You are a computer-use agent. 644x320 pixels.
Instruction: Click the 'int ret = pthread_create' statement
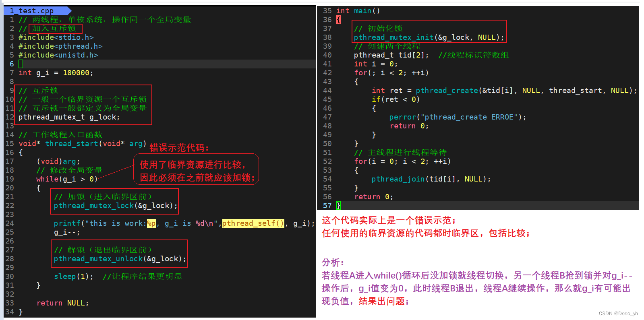point(504,91)
